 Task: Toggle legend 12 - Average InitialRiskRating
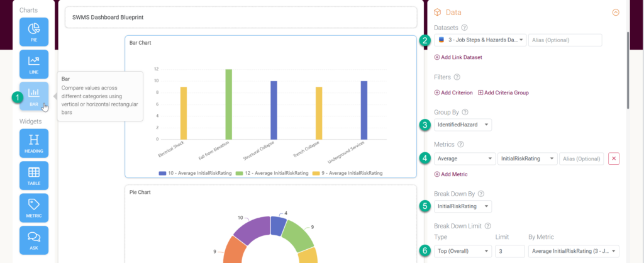272,174
